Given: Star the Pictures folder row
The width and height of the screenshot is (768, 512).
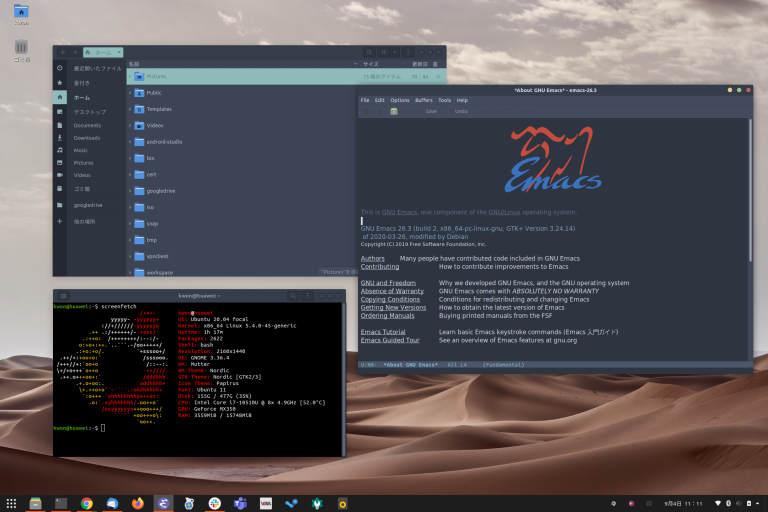Looking at the screenshot, I should click(x=438, y=77).
